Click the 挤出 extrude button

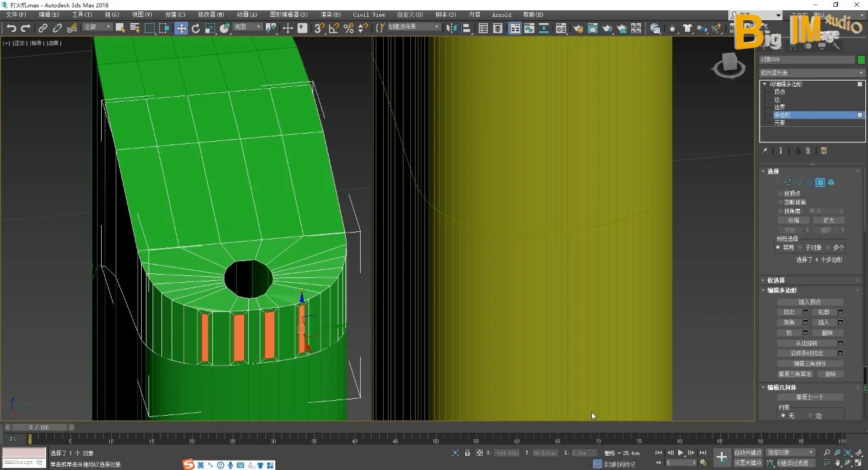pyautogui.click(x=789, y=312)
